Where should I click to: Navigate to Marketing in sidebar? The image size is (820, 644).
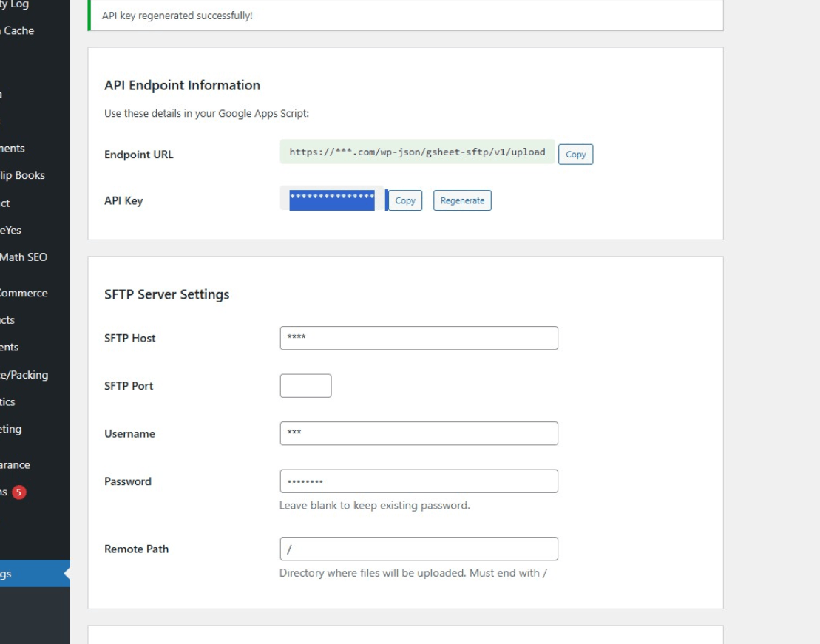[x=11, y=429]
